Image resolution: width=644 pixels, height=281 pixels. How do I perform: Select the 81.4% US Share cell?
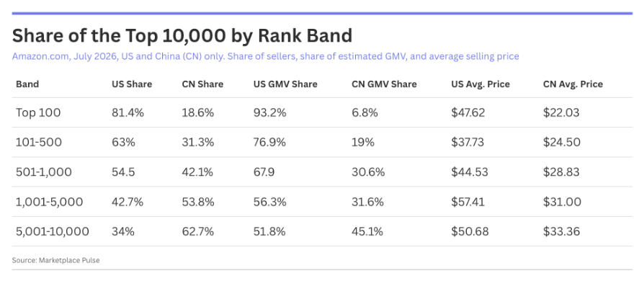(128, 112)
